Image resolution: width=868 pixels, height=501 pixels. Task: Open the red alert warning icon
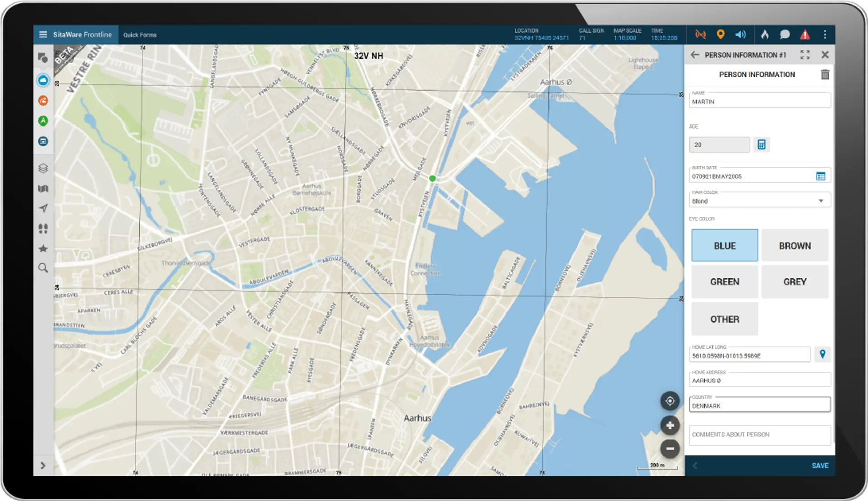point(805,34)
